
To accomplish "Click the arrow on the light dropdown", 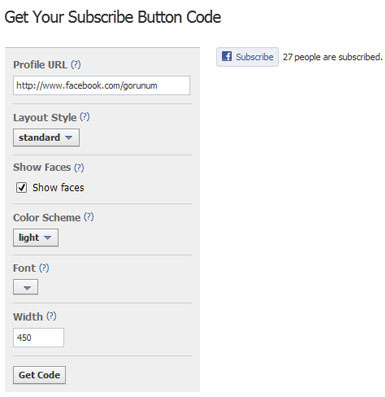I will pyautogui.click(x=48, y=238).
